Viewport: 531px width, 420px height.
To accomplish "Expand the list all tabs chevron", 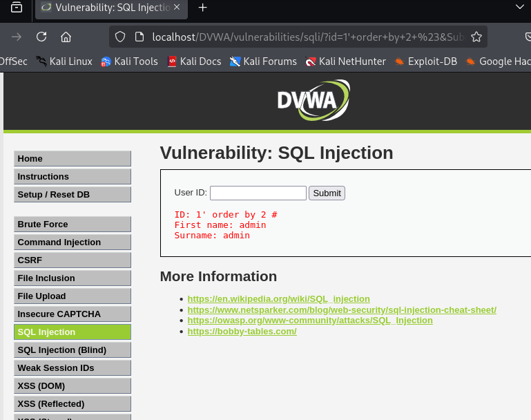I will (x=519, y=7).
